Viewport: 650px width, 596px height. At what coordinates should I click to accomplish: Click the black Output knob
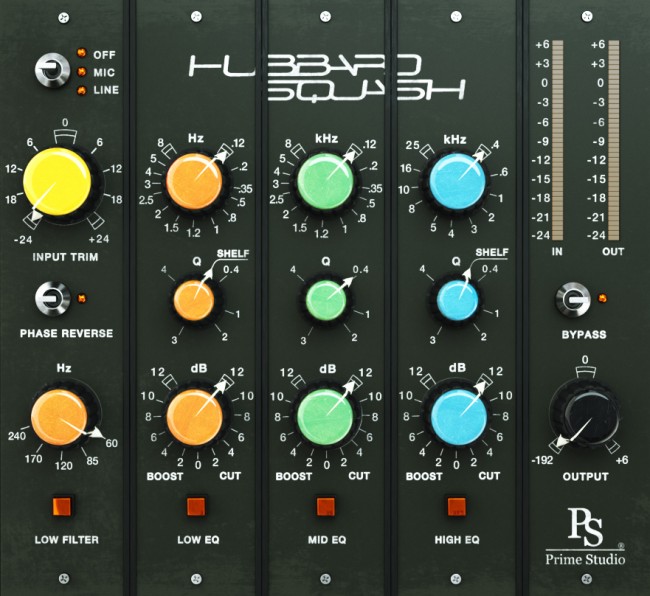coord(584,417)
